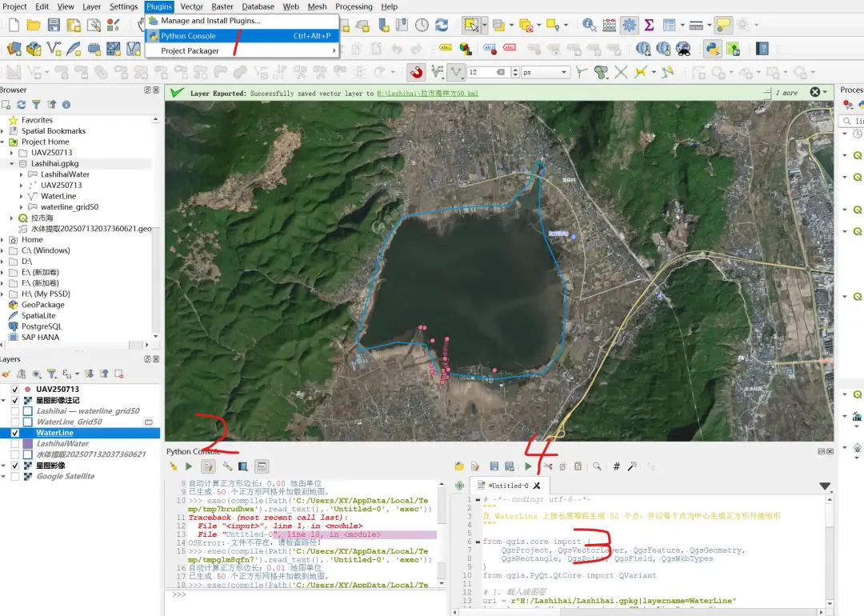Toggle the snapping magnet icon
The image size is (864, 616).
pyautogui.click(x=417, y=72)
